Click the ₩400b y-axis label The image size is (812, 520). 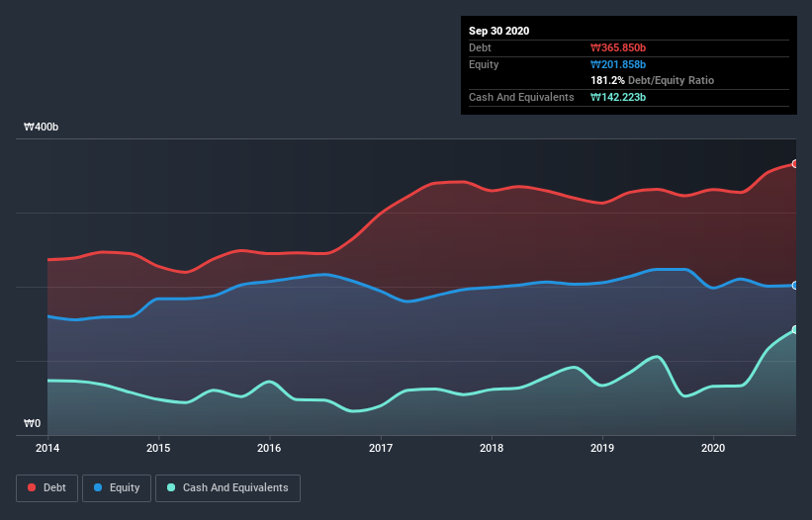pos(41,127)
